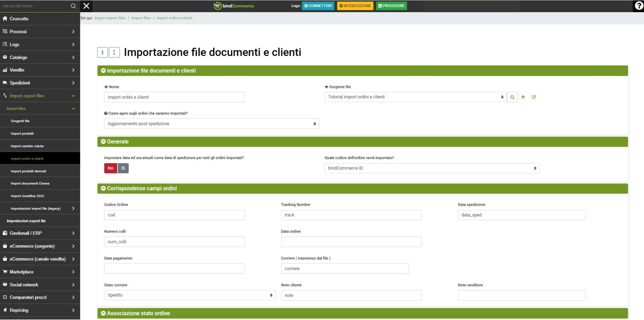Click the PROCEDURE button
The width and height of the screenshot is (644, 320).
(391, 6)
